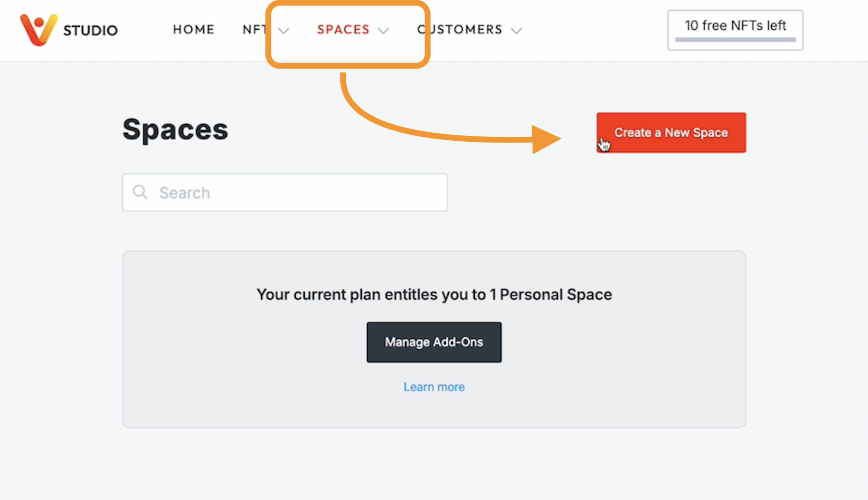Expand the CUSTOMERS dropdown
Screen dimensions: 868x500
click(x=517, y=30)
